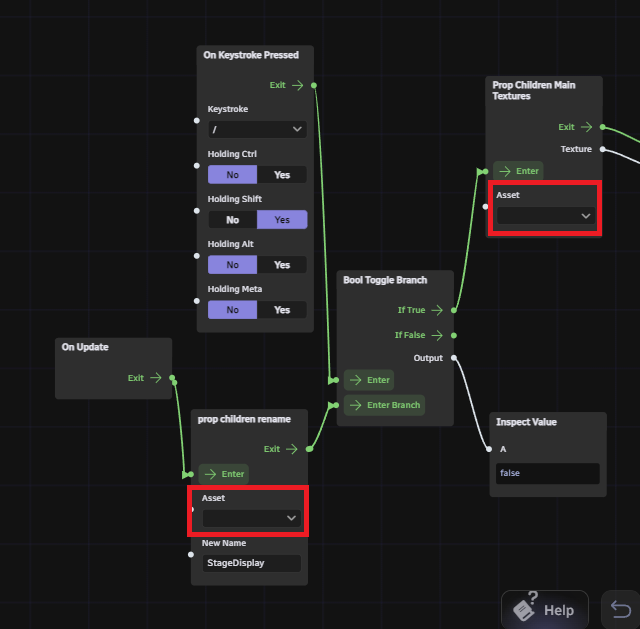Screen dimensions: 640x629
Task: Click the If True output dot
Action: pos(454,310)
